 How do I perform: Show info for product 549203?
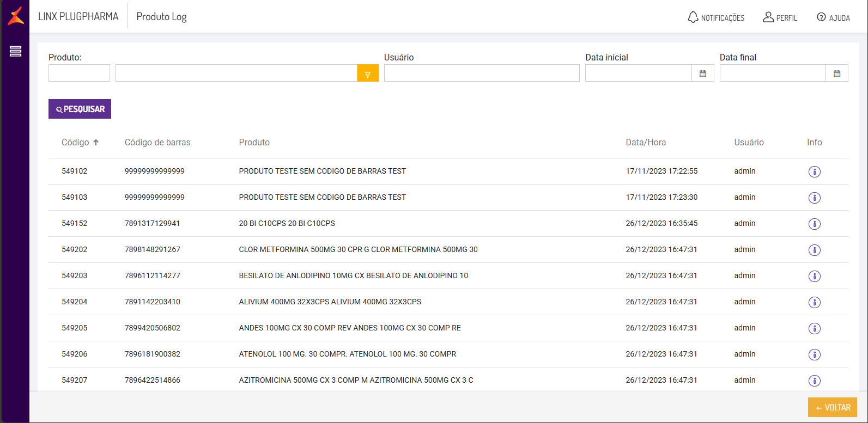pos(815,276)
